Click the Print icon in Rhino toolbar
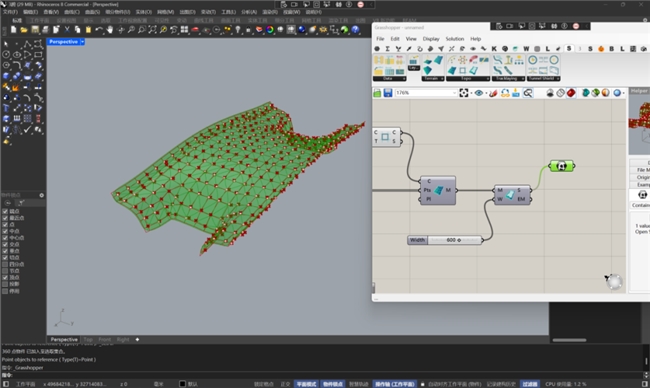650x388 pixels. click(46, 29)
